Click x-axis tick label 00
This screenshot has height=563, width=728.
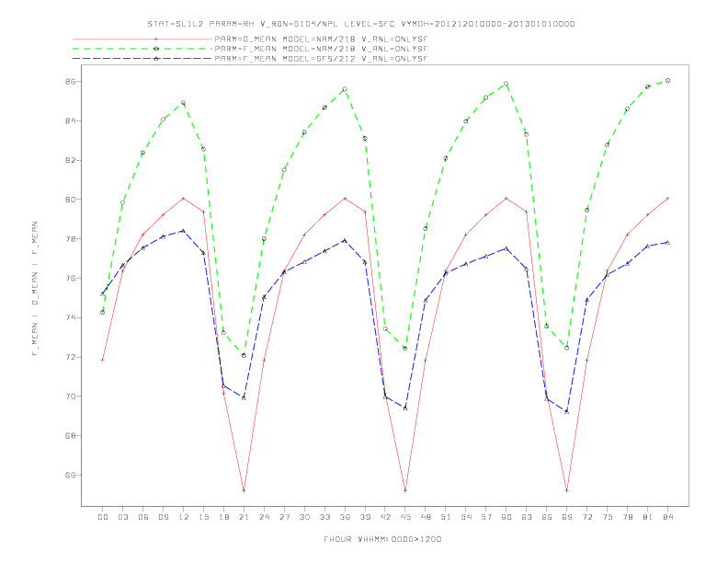(x=103, y=517)
